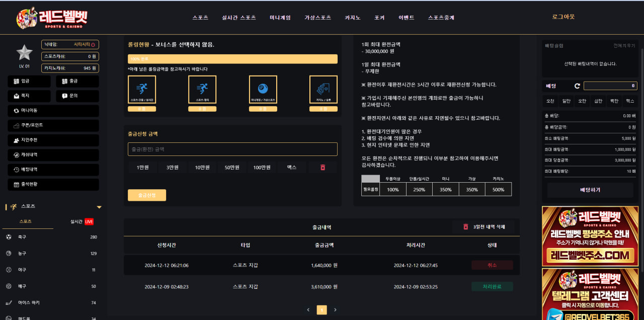Click the refresh icon next to 배팅
Screen dimensions: 644x320
[577, 86]
